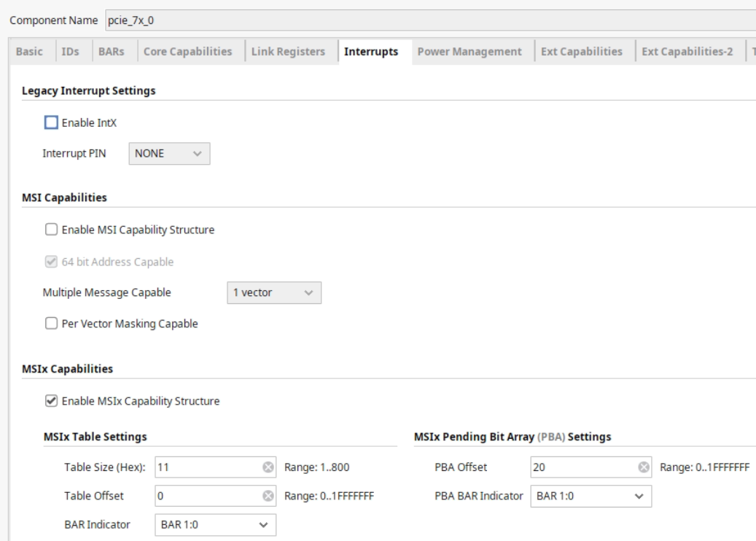Clear the PBA Offset field
Viewport: 756px width, 541px height.
644,467
